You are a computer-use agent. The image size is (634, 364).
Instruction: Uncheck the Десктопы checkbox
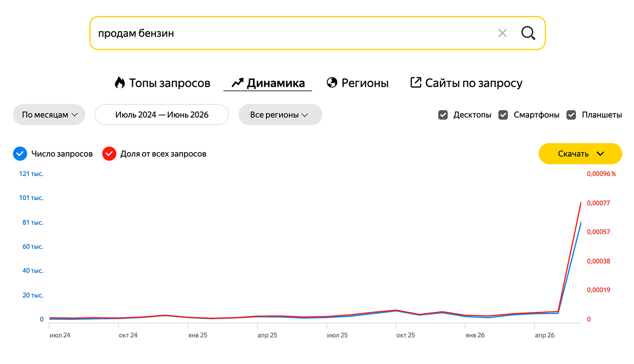click(443, 115)
